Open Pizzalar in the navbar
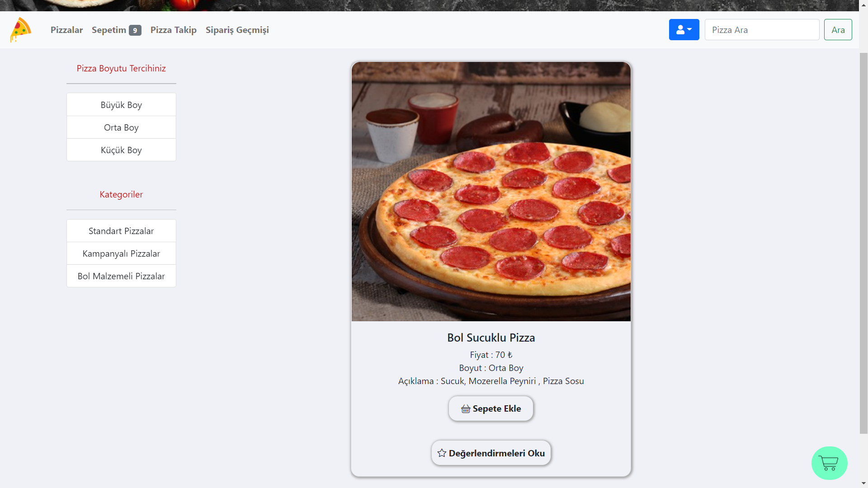 (66, 30)
